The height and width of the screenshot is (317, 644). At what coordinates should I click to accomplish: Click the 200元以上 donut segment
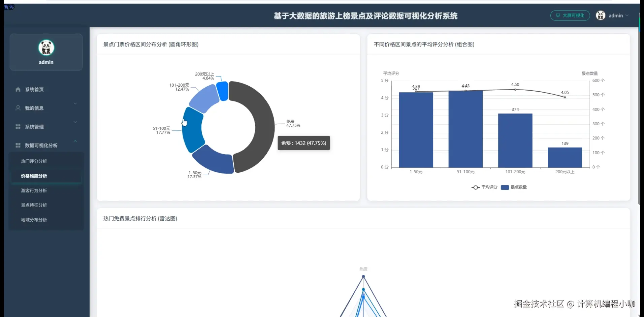point(223,91)
